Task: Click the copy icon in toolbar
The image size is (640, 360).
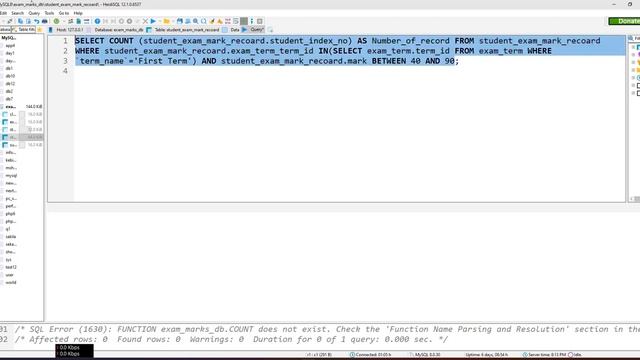Action: [x=20, y=21]
